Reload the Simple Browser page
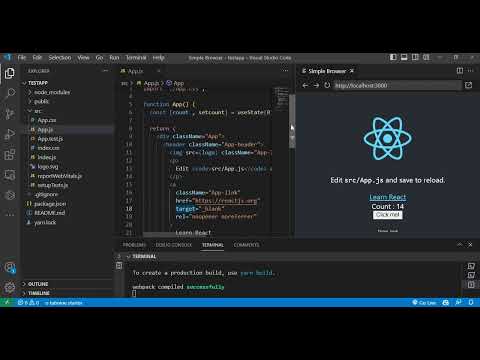This screenshot has width=480, height=360. click(327, 85)
